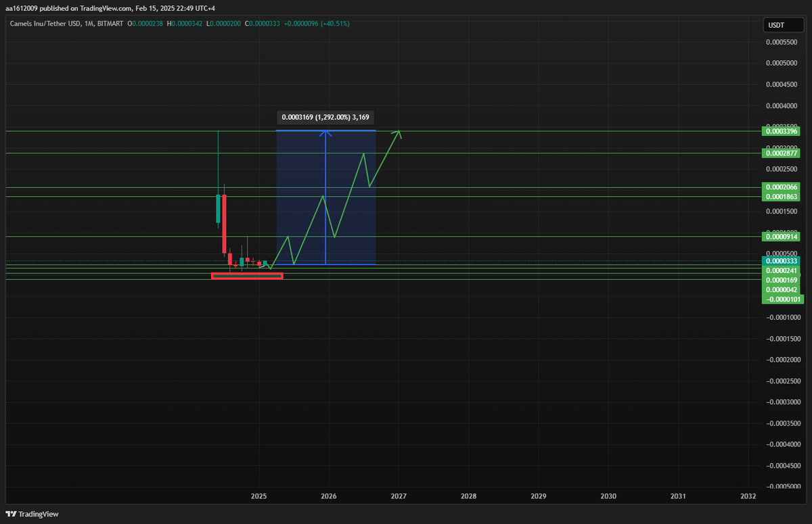
Task: Click the 2029 label on the time axis
Action: [539, 496]
